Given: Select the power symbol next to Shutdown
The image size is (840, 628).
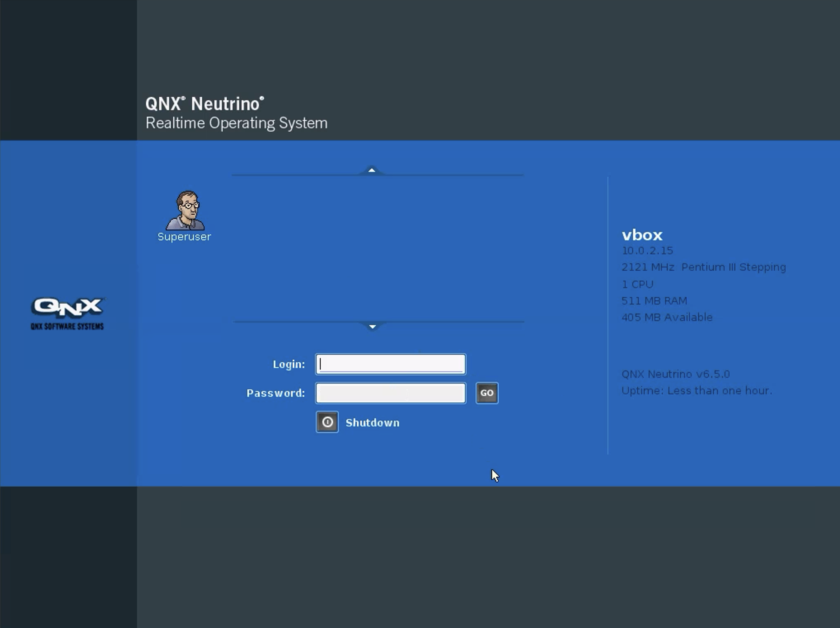Looking at the screenshot, I should (327, 422).
